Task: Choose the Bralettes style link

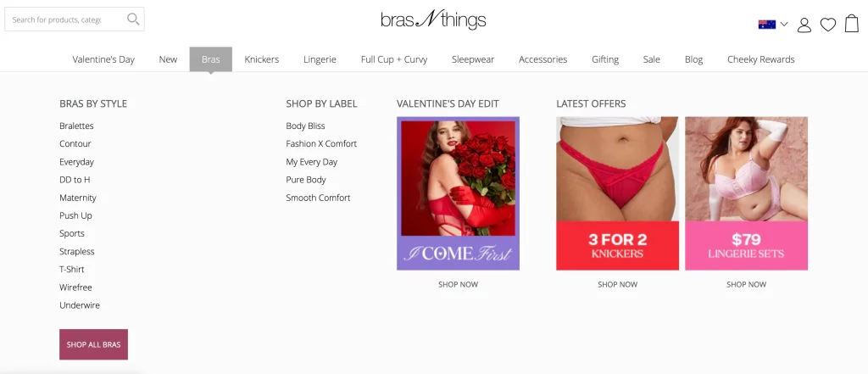Action: [x=76, y=126]
